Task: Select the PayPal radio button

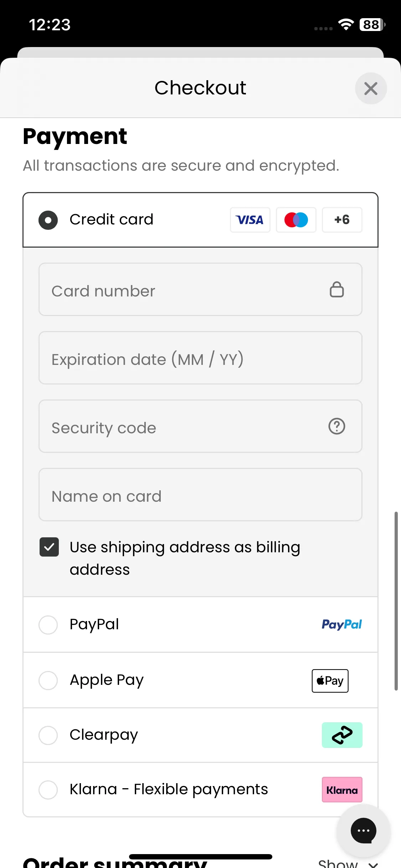Action: click(48, 625)
